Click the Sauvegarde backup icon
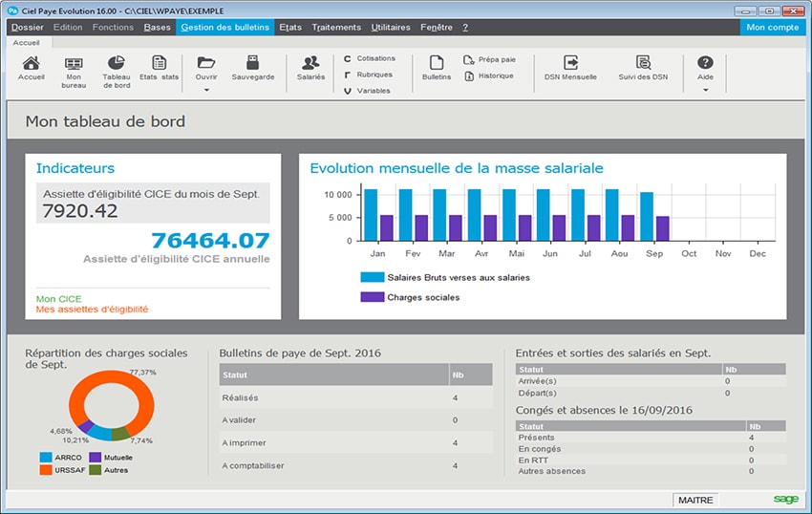 click(252, 63)
